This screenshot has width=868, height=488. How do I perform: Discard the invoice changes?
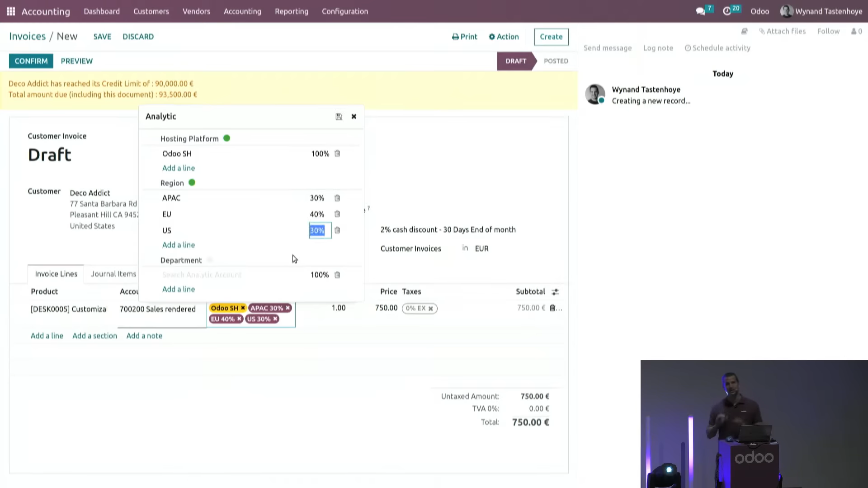(x=138, y=37)
